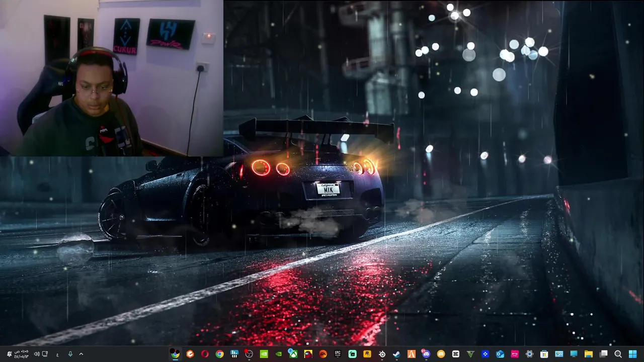644x362 pixels.
Task: Click the microphone tray icon
Action: pyautogui.click(x=70, y=354)
